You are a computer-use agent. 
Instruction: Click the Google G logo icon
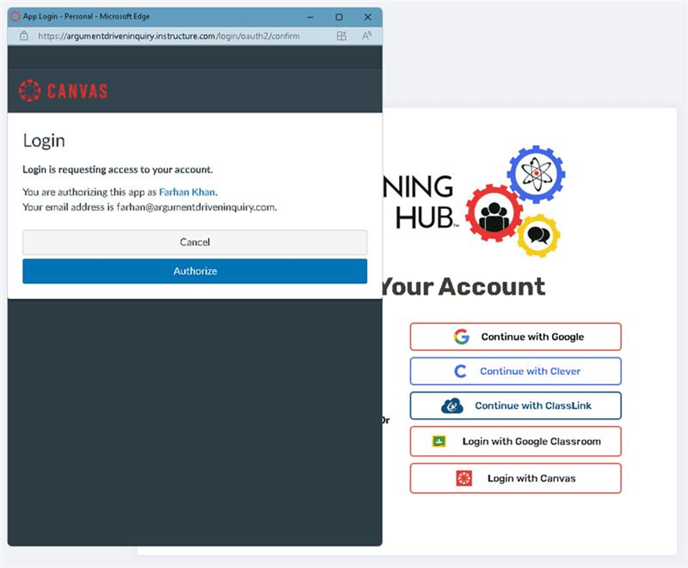[x=461, y=336]
